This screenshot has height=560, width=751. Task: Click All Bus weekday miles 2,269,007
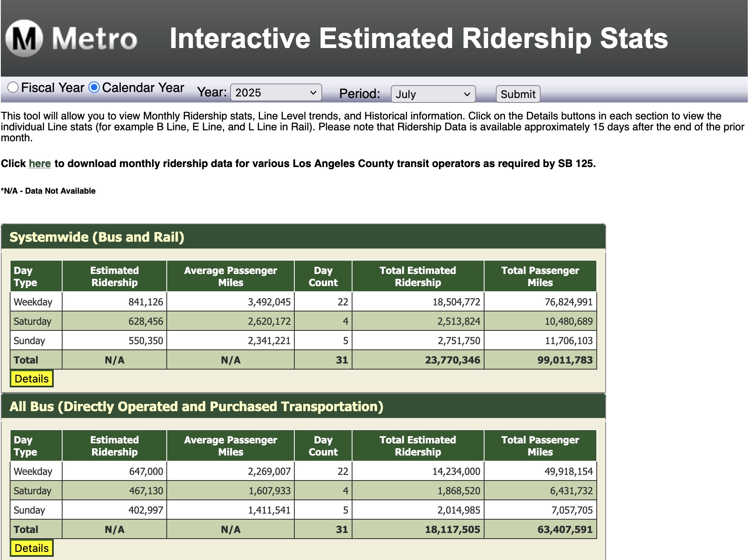(x=269, y=471)
